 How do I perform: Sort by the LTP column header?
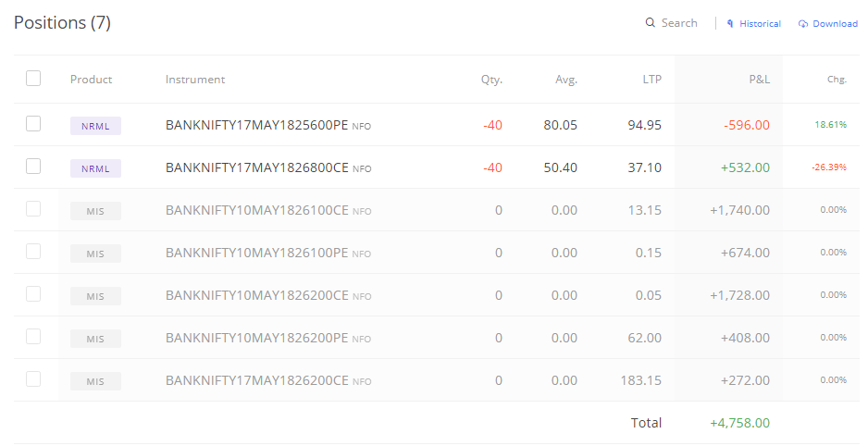tap(652, 80)
